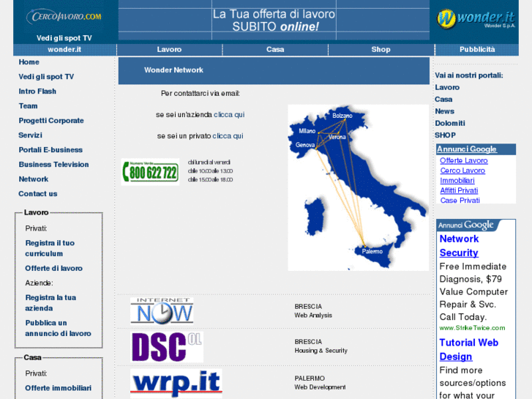The width and height of the screenshot is (532, 399).
Task: Open the Lavoro tab in the navigation bar
Action: [x=169, y=50]
